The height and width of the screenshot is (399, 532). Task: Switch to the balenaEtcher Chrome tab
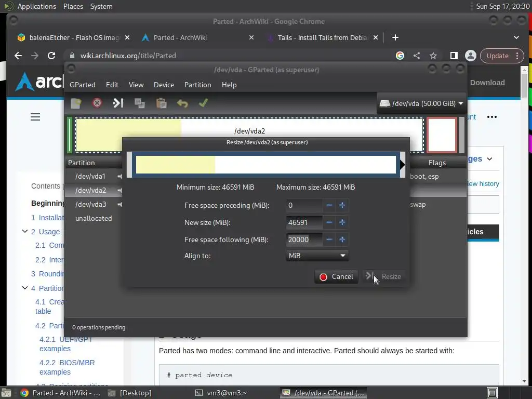(x=74, y=37)
